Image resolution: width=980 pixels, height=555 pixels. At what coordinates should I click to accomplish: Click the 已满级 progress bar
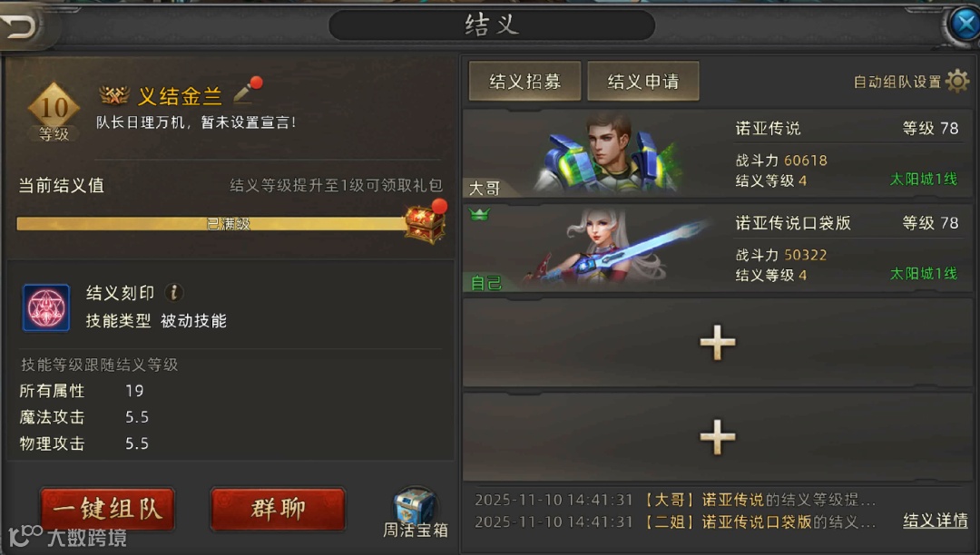(x=212, y=223)
